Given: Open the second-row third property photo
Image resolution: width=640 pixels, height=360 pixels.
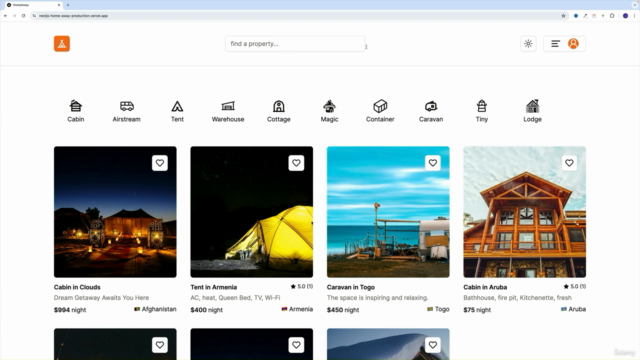Looking at the screenshot, I should pyautogui.click(x=388, y=344).
